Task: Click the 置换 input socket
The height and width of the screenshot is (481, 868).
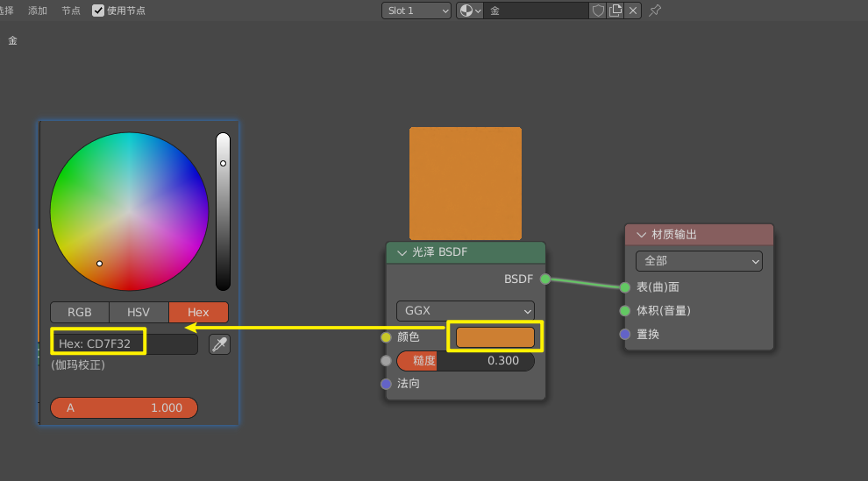Action: (625, 334)
